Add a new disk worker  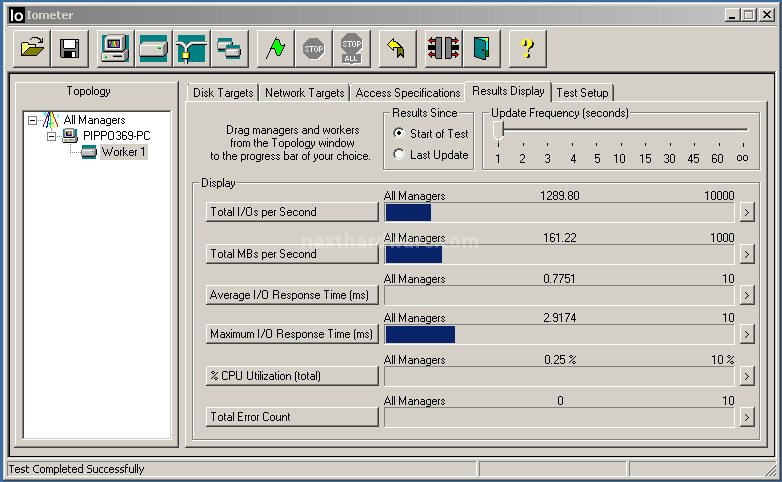pyautogui.click(x=153, y=48)
